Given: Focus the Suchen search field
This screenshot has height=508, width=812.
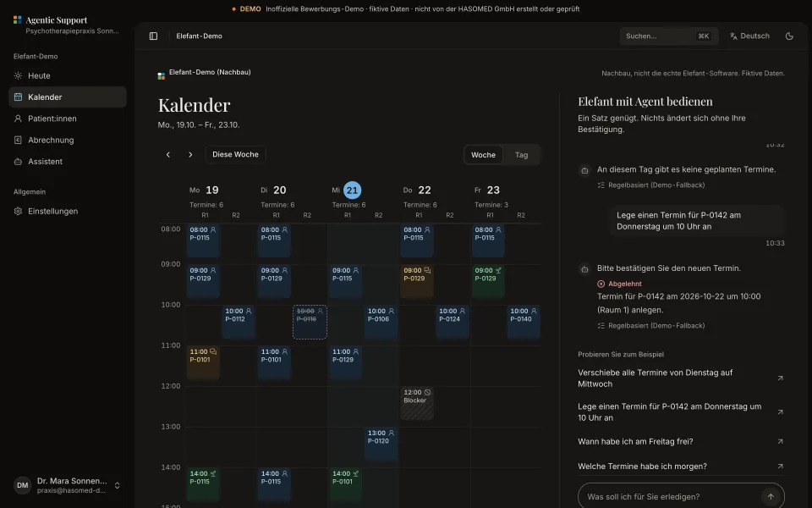Looking at the screenshot, I should click(668, 36).
